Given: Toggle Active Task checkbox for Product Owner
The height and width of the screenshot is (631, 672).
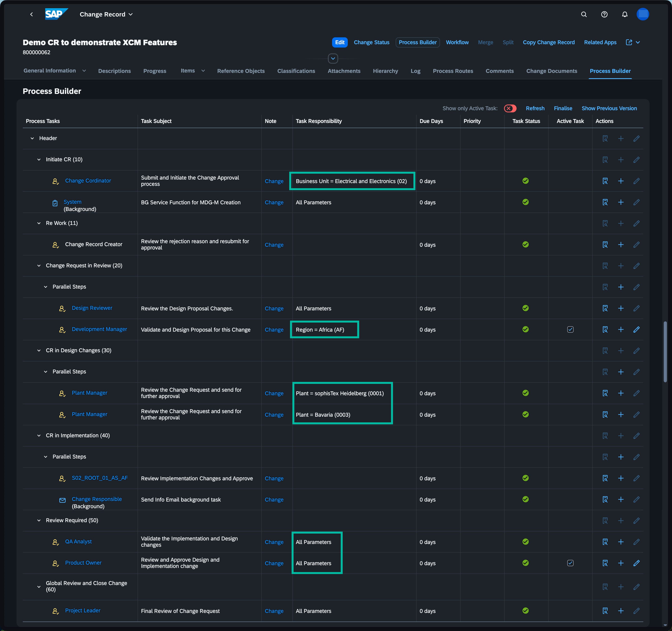Looking at the screenshot, I should (570, 563).
